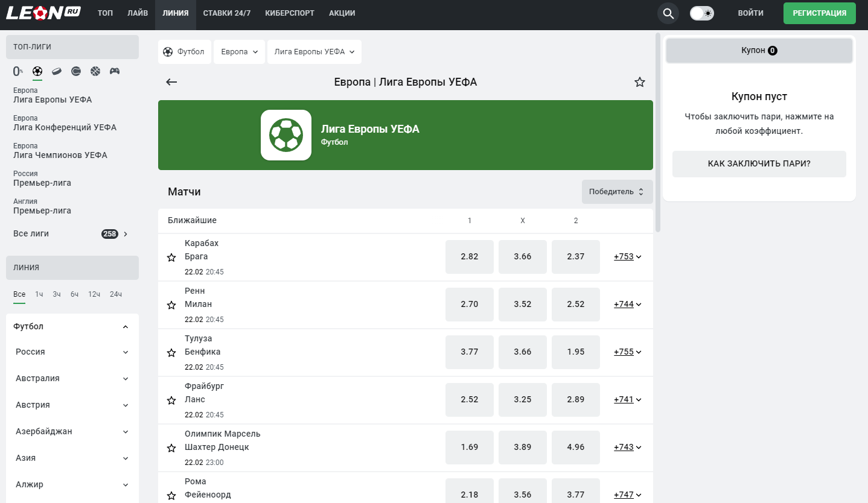Open Лига Конференций УЕФА in top leagues
This screenshot has height=503, width=868.
65,123
